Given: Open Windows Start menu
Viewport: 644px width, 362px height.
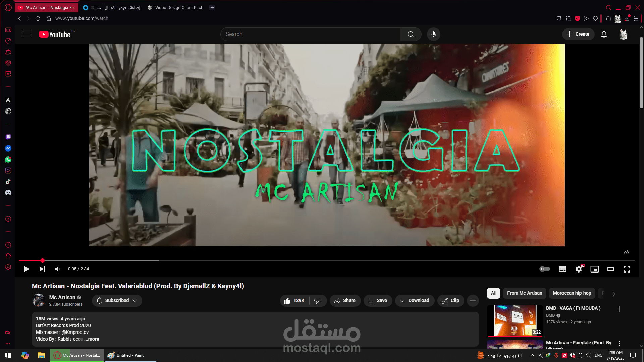Looking at the screenshot, I should click(x=8, y=355).
